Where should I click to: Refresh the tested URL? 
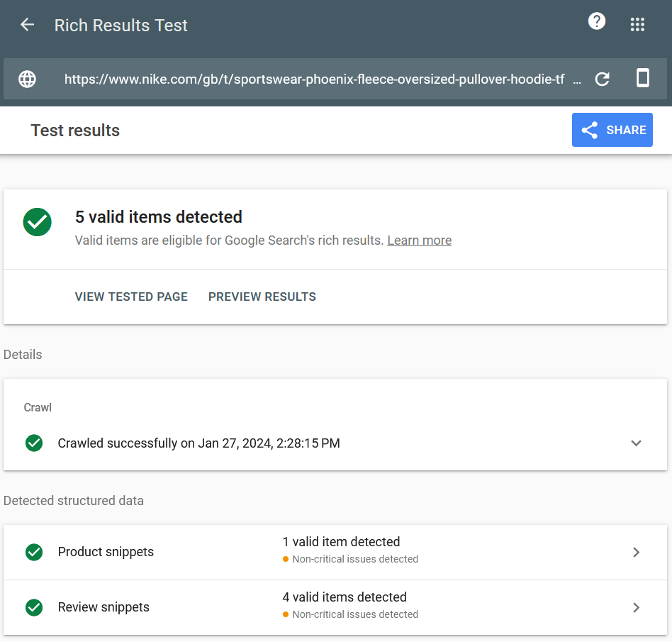602,79
